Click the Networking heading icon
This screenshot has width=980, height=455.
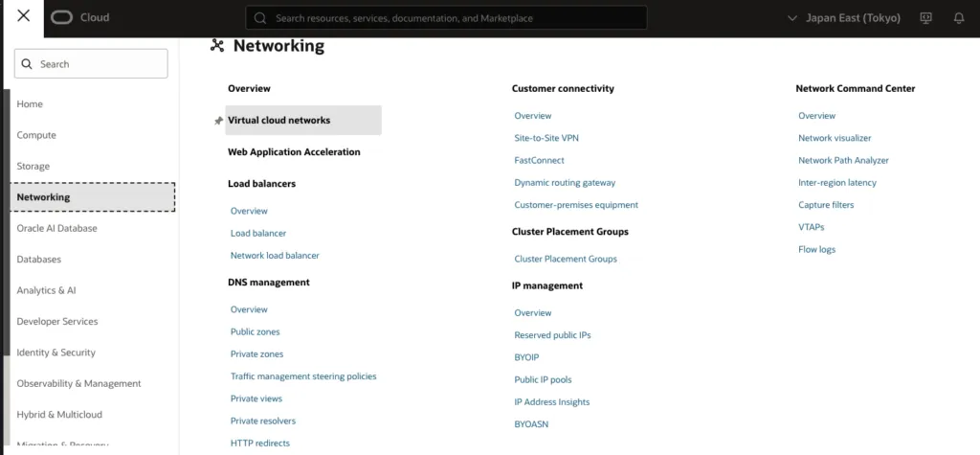click(x=217, y=45)
